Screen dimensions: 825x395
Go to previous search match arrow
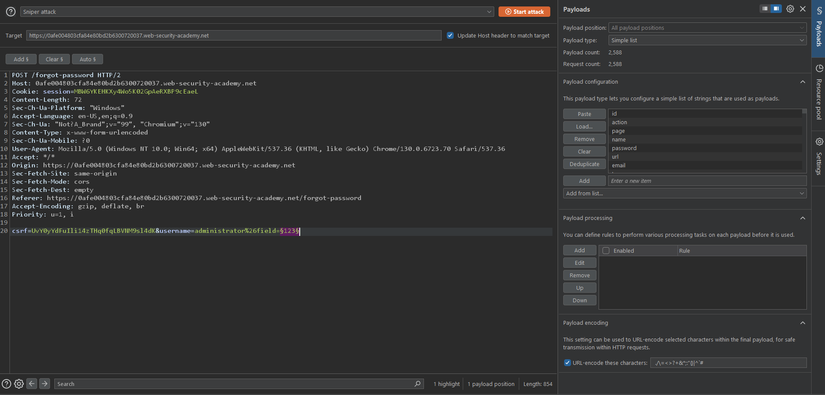click(x=32, y=383)
